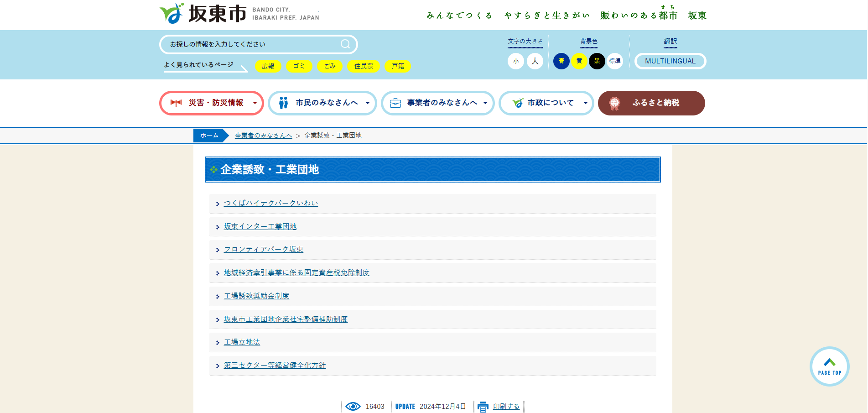Open 第三セクター等経営健全化方針 link
868x413 pixels.
[x=275, y=365]
